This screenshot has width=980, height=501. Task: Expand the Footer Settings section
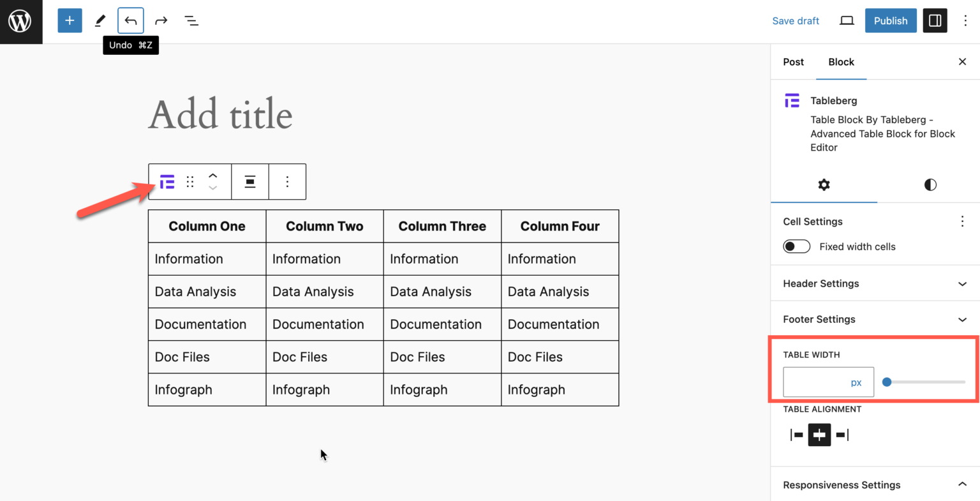click(874, 319)
